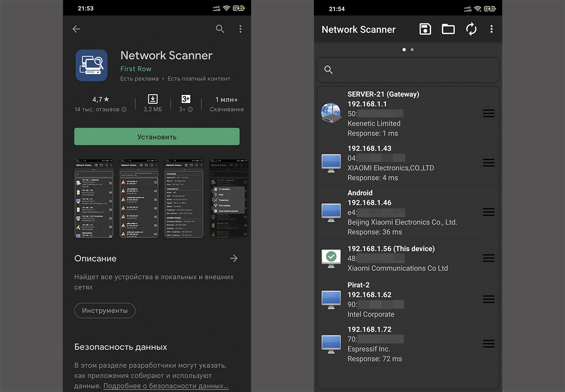Expand Описание with the arrow
The height and width of the screenshot is (392, 565).
pyautogui.click(x=234, y=259)
